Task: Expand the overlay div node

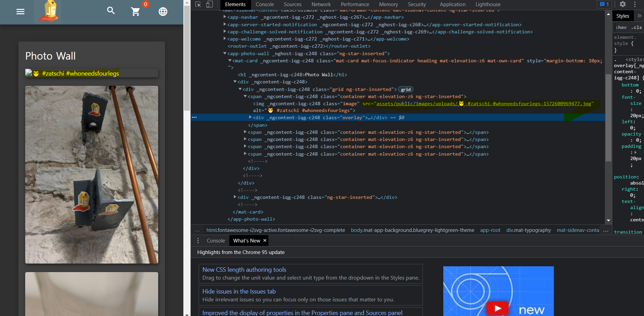Action: click(250, 117)
